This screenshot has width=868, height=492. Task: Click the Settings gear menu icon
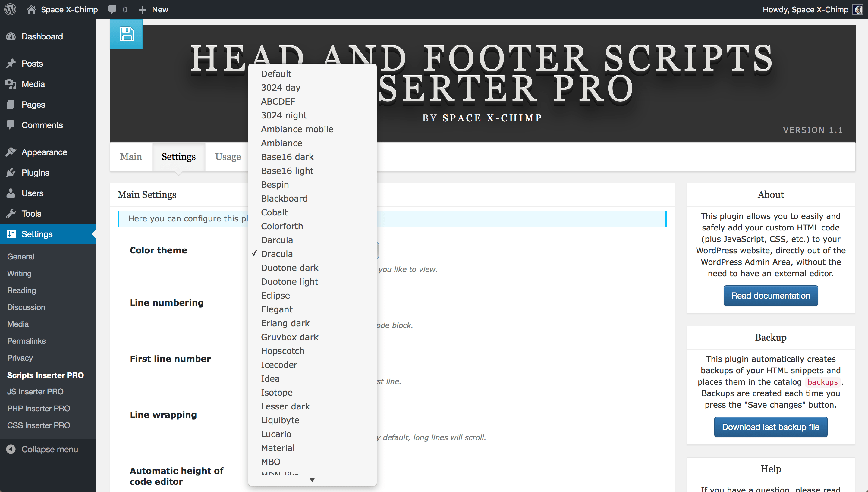tap(12, 233)
